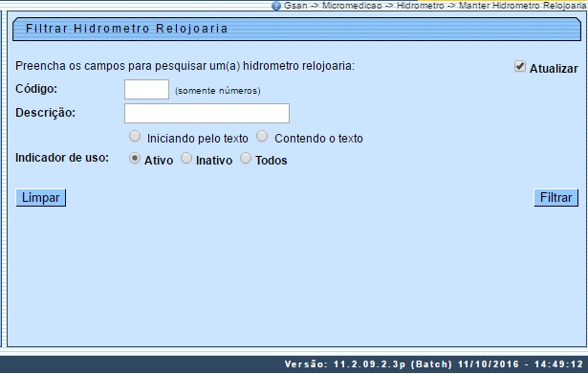This screenshot has width=588, height=374.
Task: Click the Indicador de uso label
Action: coord(62,158)
